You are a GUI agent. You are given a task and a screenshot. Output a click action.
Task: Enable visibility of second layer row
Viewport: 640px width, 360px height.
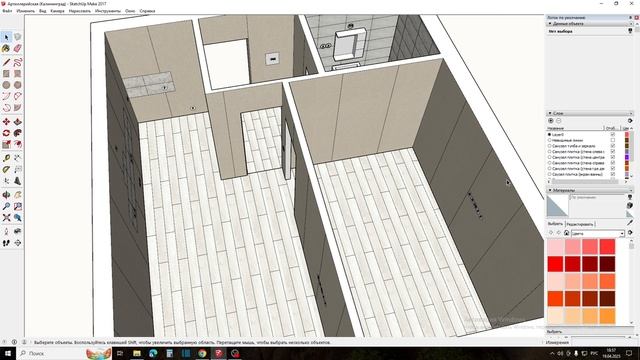(x=613, y=140)
